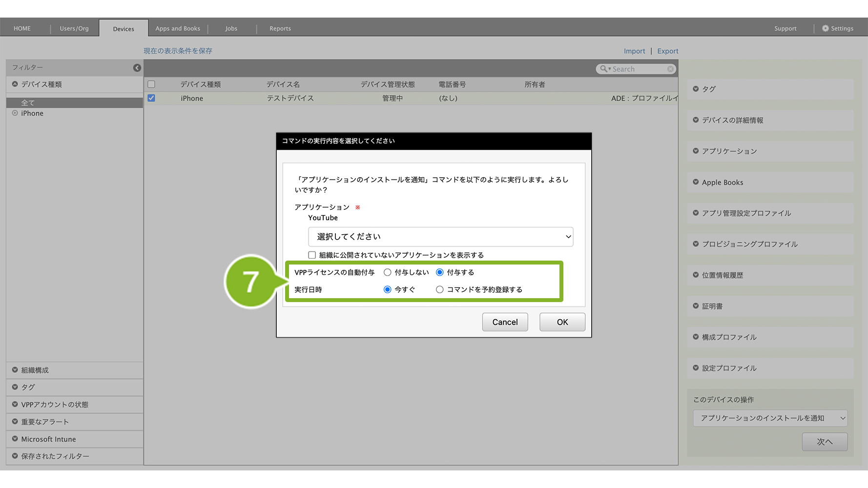Select the 付与しない radio option
This screenshot has height=488, width=868.
tap(388, 272)
